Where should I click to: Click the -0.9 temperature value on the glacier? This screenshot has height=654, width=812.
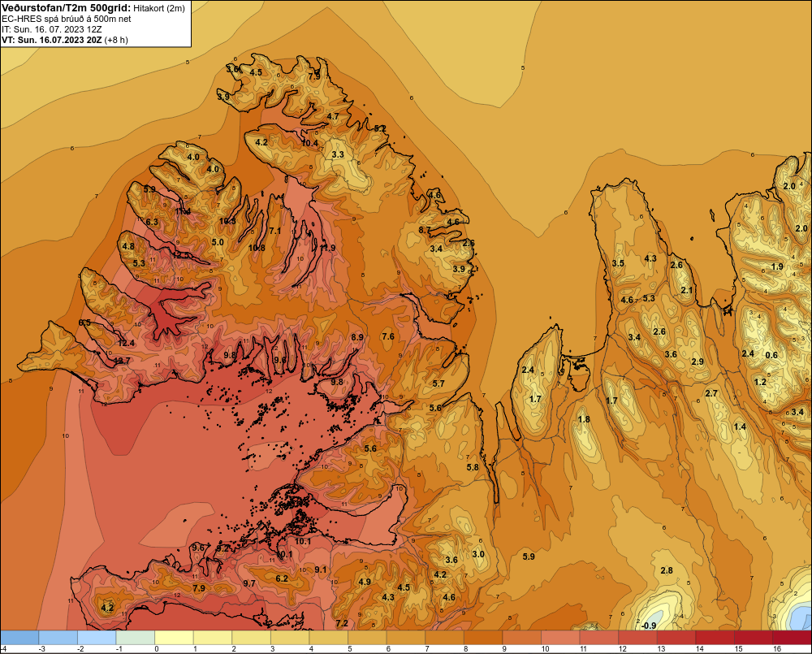tap(648, 626)
